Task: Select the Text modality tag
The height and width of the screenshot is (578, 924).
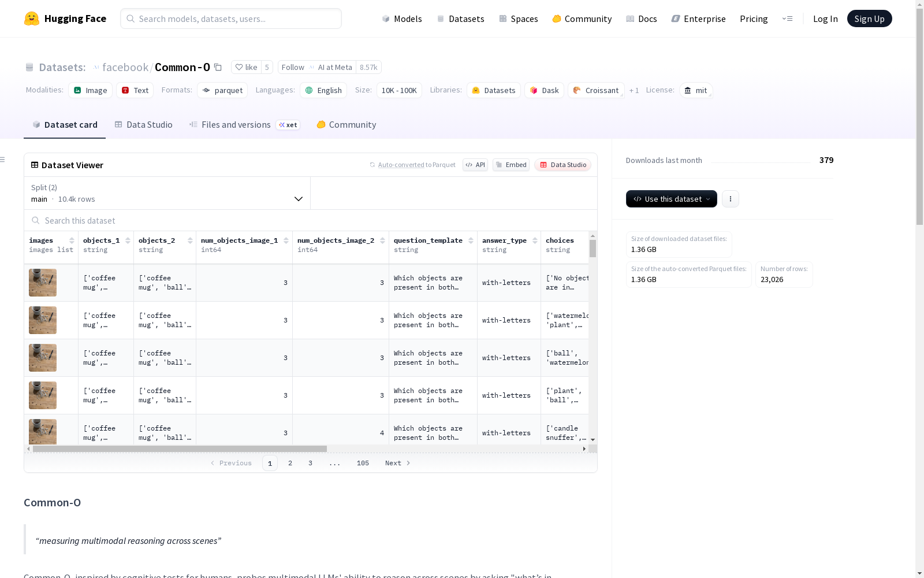Action: (x=135, y=90)
